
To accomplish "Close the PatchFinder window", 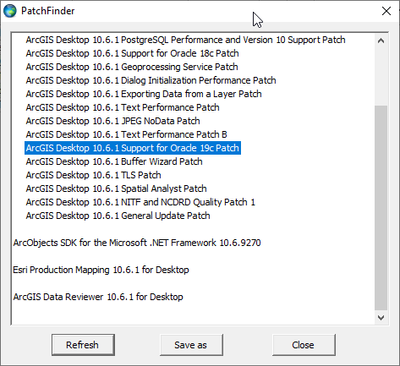I will (386, 11).
